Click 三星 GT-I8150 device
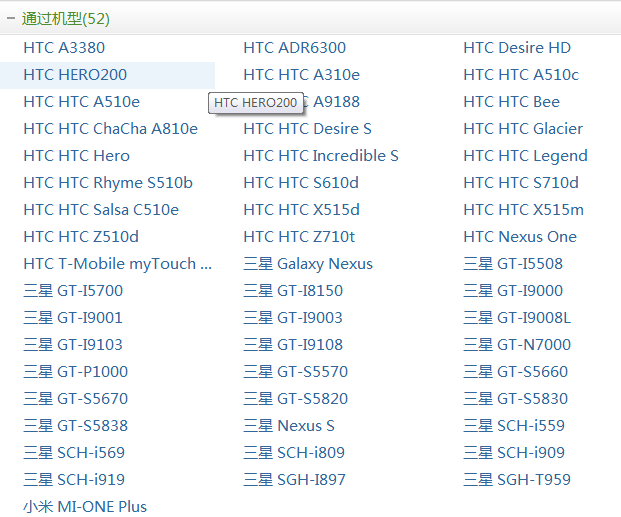The image size is (621, 517). [293, 290]
